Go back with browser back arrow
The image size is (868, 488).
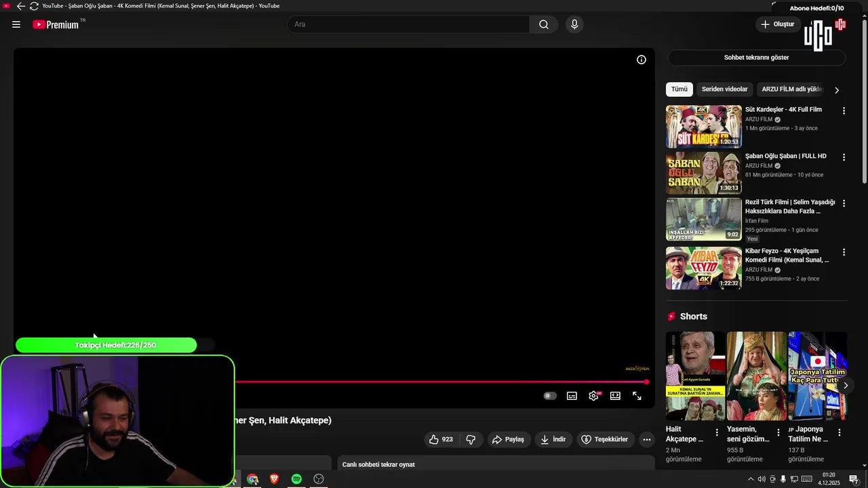pyautogui.click(x=20, y=6)
